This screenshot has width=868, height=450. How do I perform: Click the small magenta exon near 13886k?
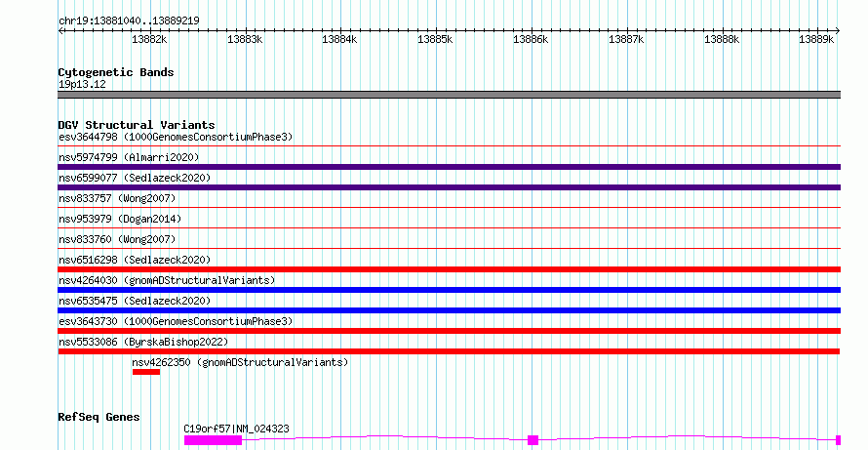click(x=533, y=440)
